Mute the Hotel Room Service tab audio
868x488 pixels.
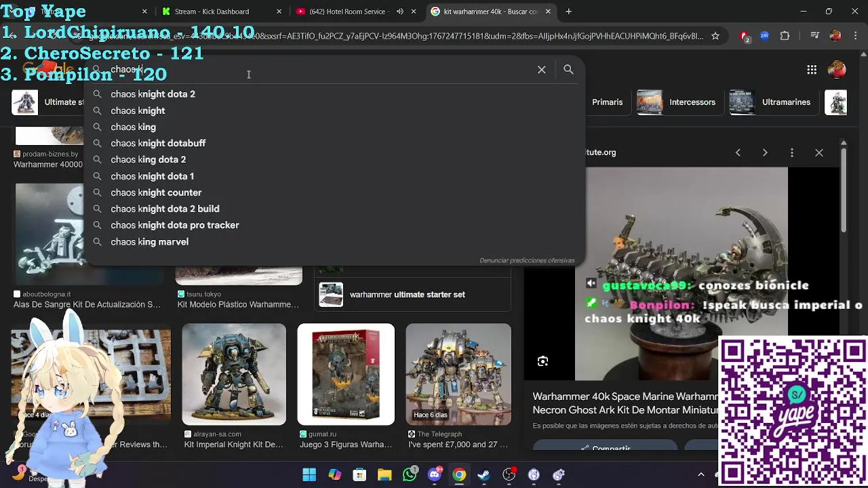399,12
